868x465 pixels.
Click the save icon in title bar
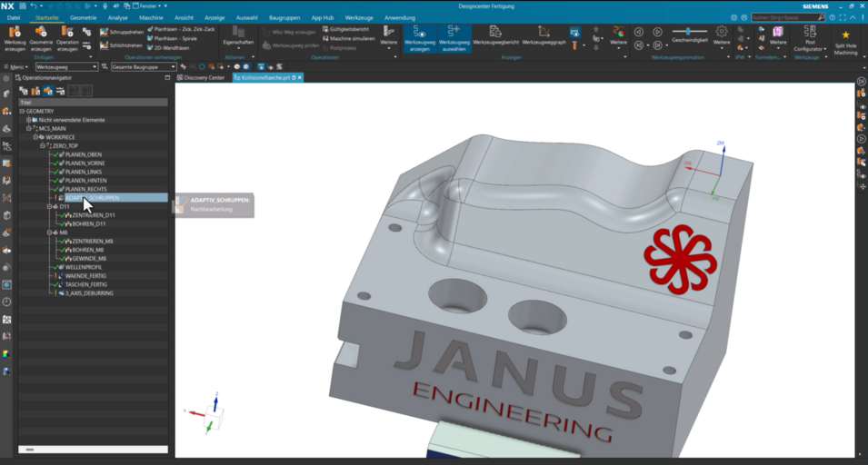[23, 6]
